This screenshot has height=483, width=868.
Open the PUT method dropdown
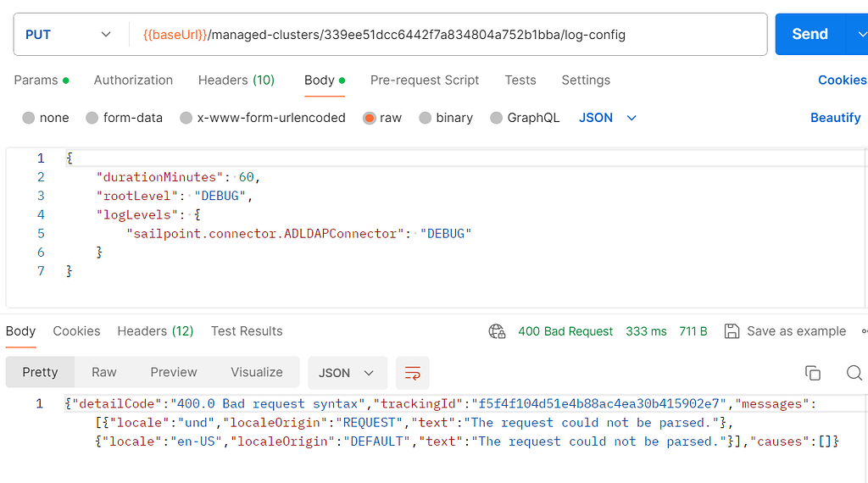coord(69,34)
